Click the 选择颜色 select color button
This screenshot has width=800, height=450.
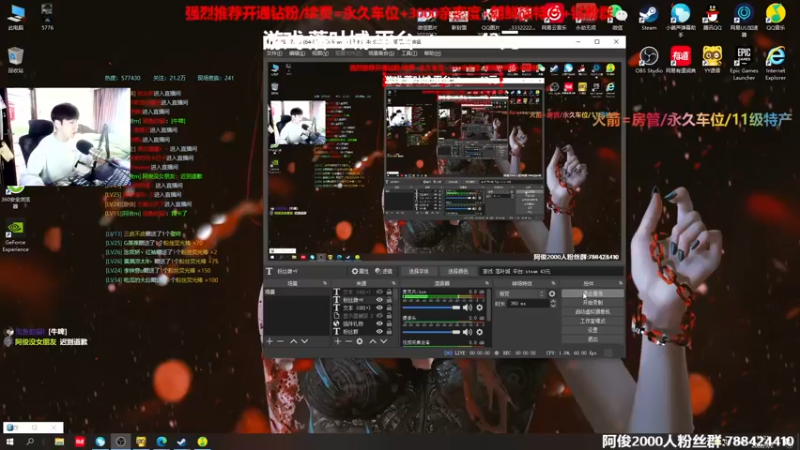coord(458,271)
